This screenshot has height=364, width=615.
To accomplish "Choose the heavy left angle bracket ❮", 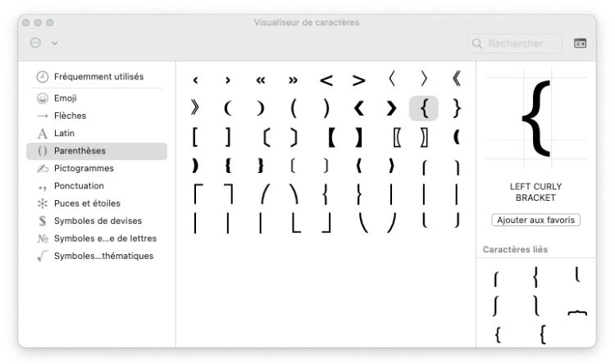I will coord(359,108).
